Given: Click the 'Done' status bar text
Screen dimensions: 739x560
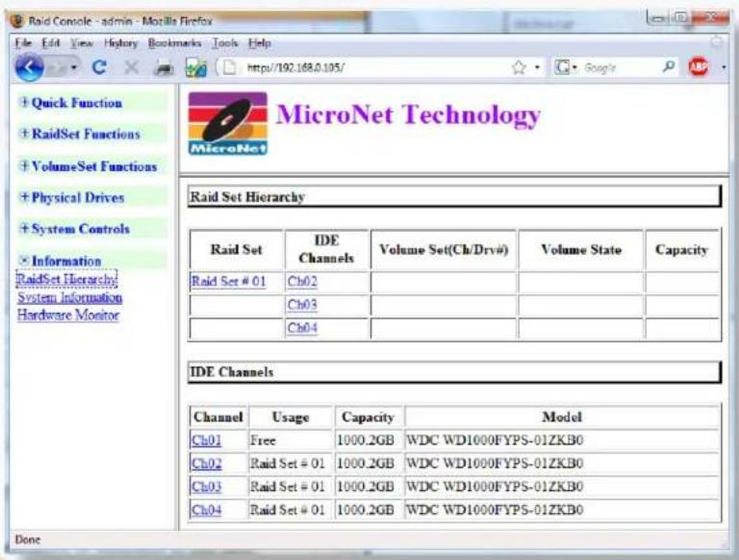Looking at the screenshot, I should pyautogui.click(x=28, y=539).
